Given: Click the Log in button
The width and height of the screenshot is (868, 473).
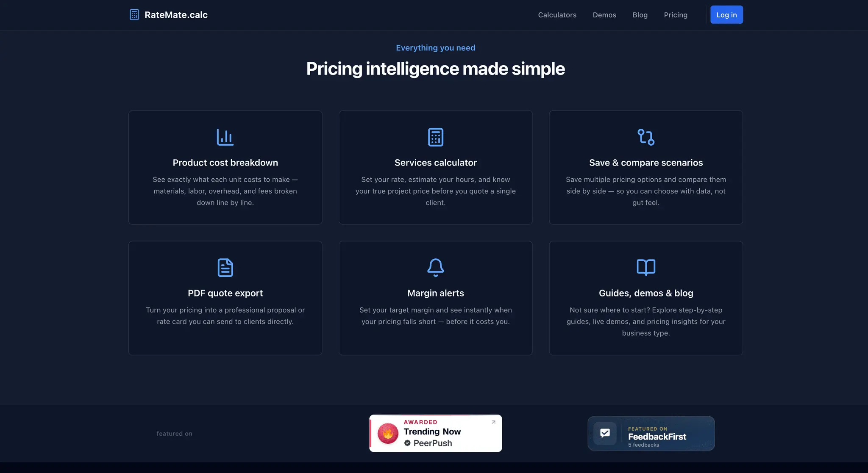Looking at the screenshot, I should (726, 15).
